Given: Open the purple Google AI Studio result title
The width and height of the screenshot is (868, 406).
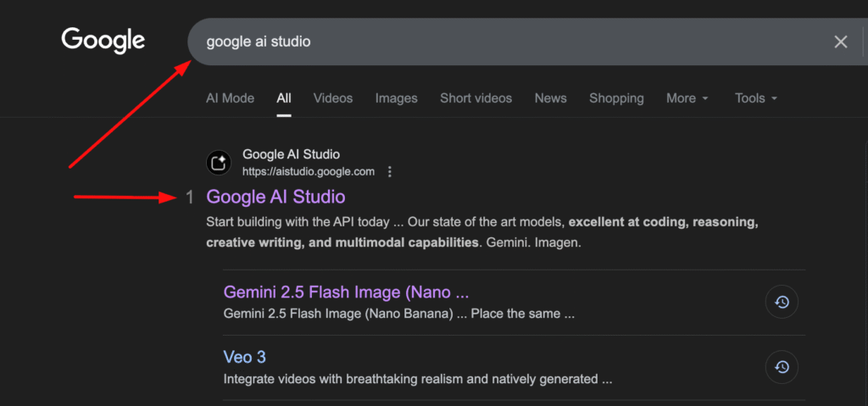Looking at the screenshot, I should (x=276, y=197).
